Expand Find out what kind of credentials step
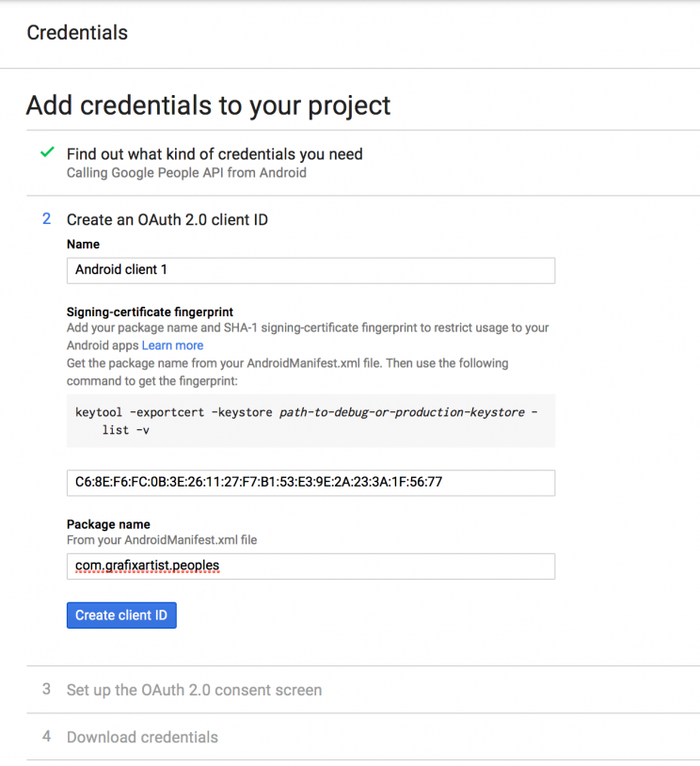The image size is (700, 766). tap(215, 154)
